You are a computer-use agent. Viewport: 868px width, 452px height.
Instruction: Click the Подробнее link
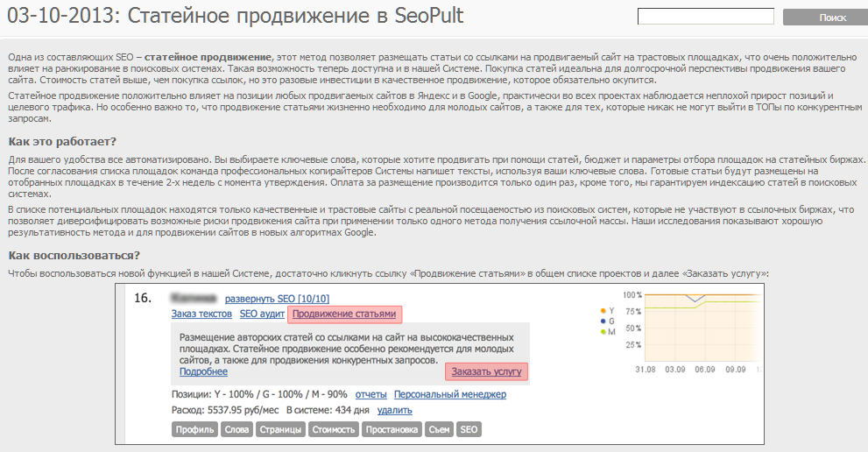tap(203, 371)
